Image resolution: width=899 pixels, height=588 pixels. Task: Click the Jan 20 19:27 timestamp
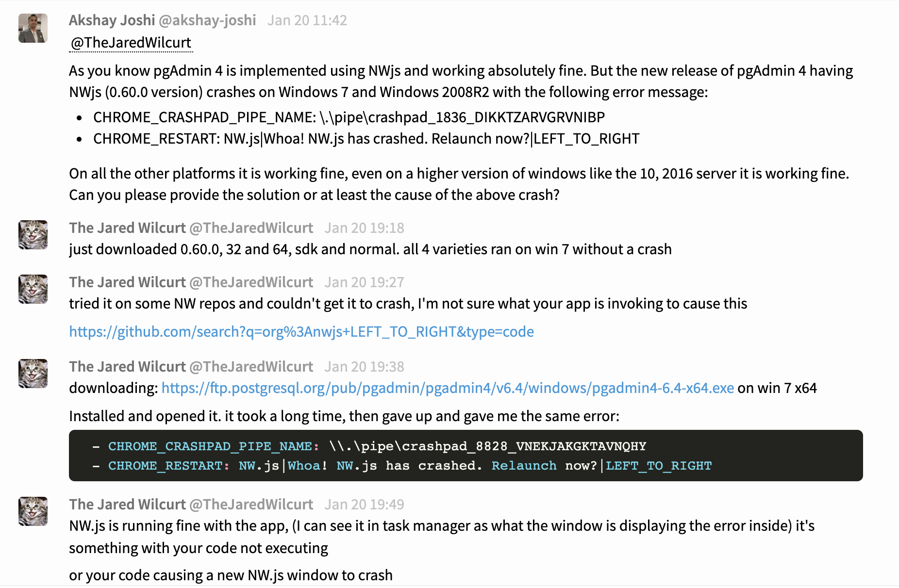[365, 282]
